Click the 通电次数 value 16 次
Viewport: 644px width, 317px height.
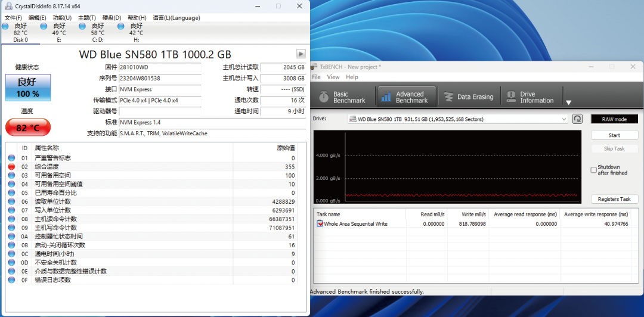coord(283,100)
